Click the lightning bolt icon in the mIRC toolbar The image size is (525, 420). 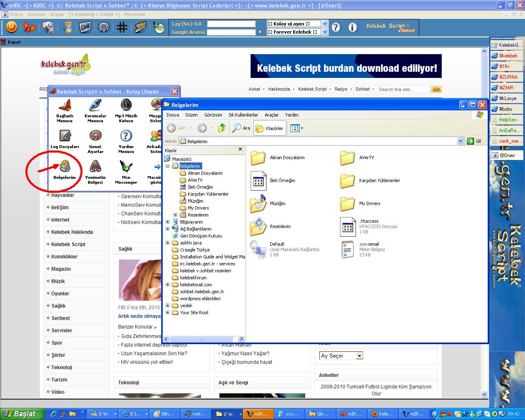click(x=140, y=27)
